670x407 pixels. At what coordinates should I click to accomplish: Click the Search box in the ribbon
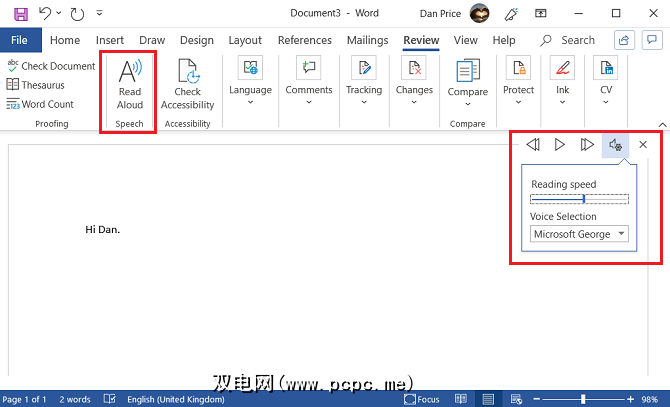click(x=568, y=40)
